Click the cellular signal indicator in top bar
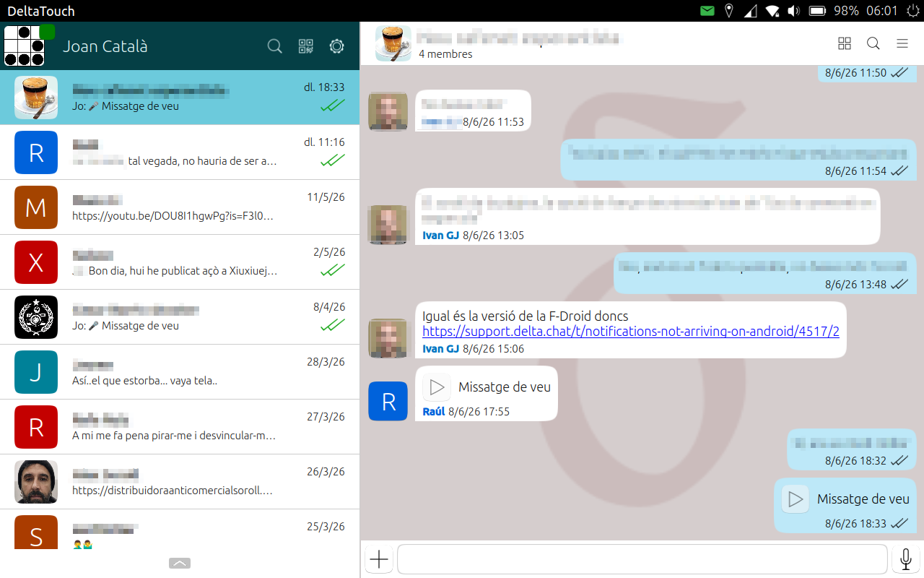 751,11
